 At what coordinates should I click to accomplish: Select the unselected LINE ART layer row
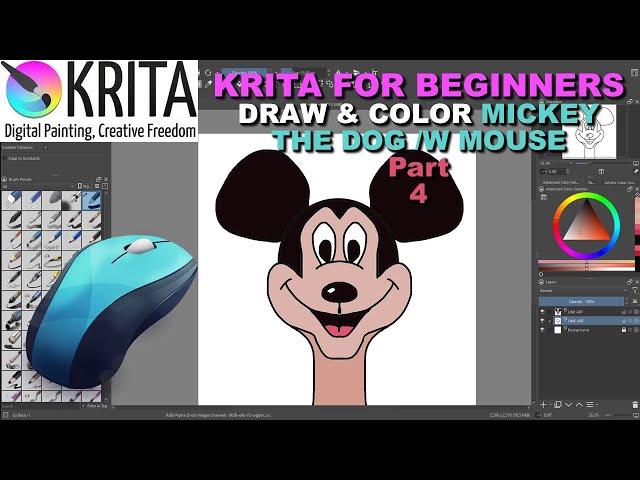[588, 312]
